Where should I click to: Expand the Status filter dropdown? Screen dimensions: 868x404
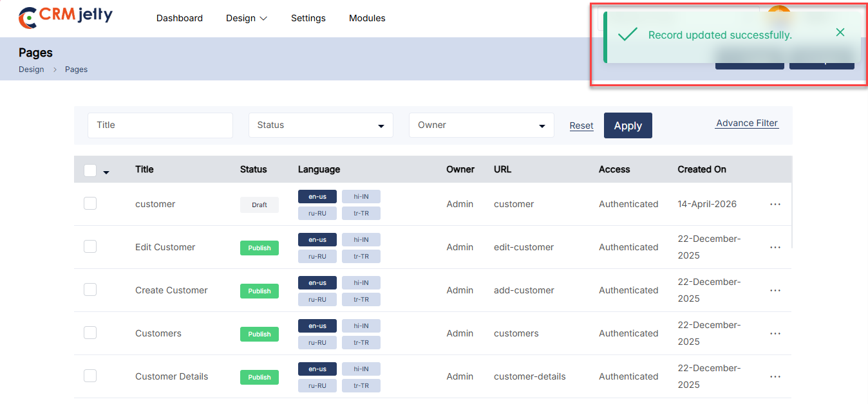click(x=321, y=125)
